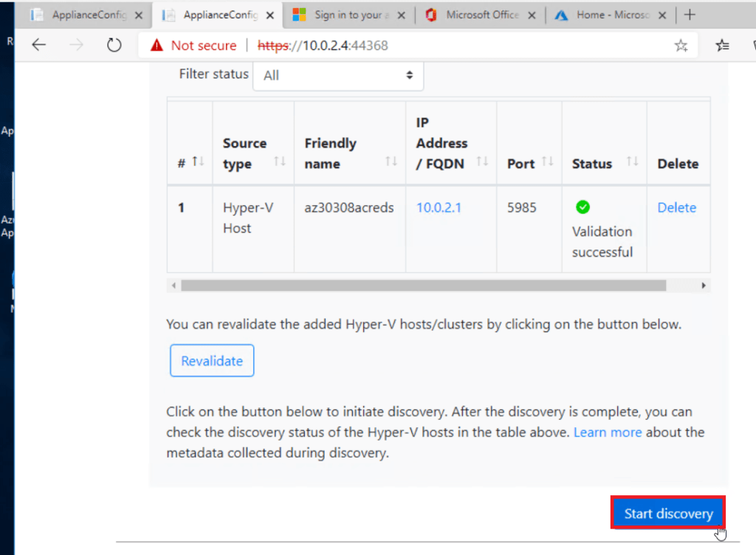Click the Start discovery button
756x555 pixels.
(x=667, y=513)
